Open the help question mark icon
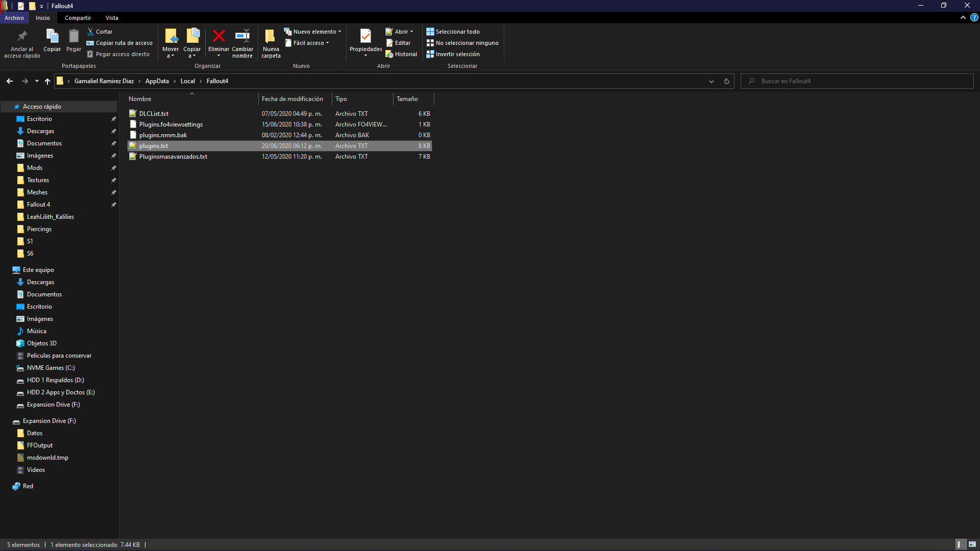980x551 pixels. [974, 17]
